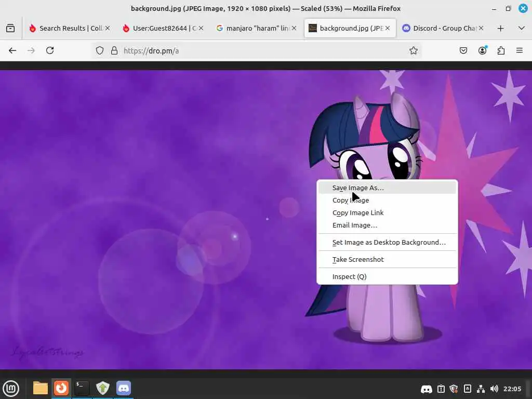Screen dimensions: 532x399
Task: Select Copy Image Link menu entry
Action: pos(387,212)
